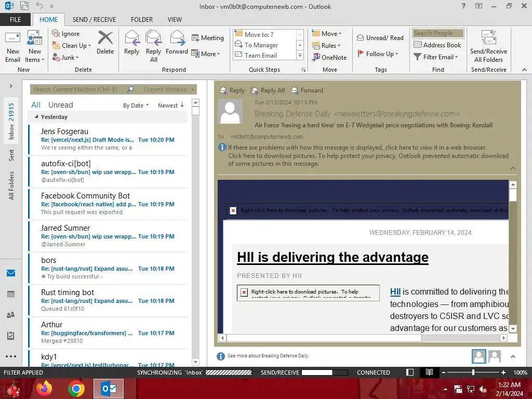Image resolution: width=532 pixels, height=399 pixels.
Task: Collapse the message header chevron
Action: [513, 168]
